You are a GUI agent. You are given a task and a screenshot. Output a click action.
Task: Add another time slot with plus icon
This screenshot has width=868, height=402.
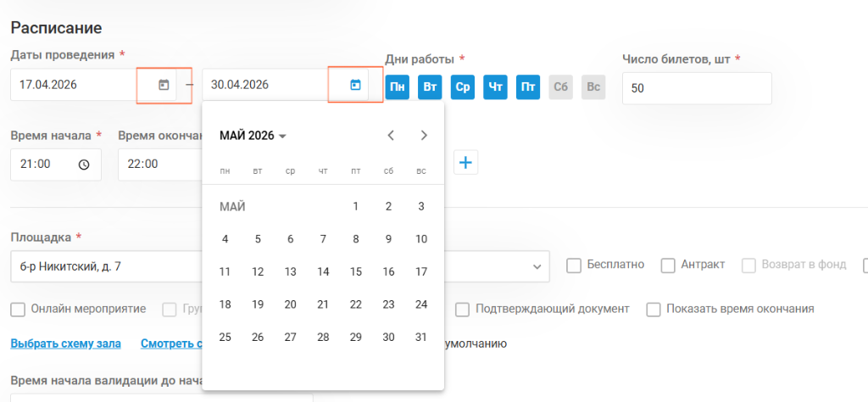tap(466, 163)
